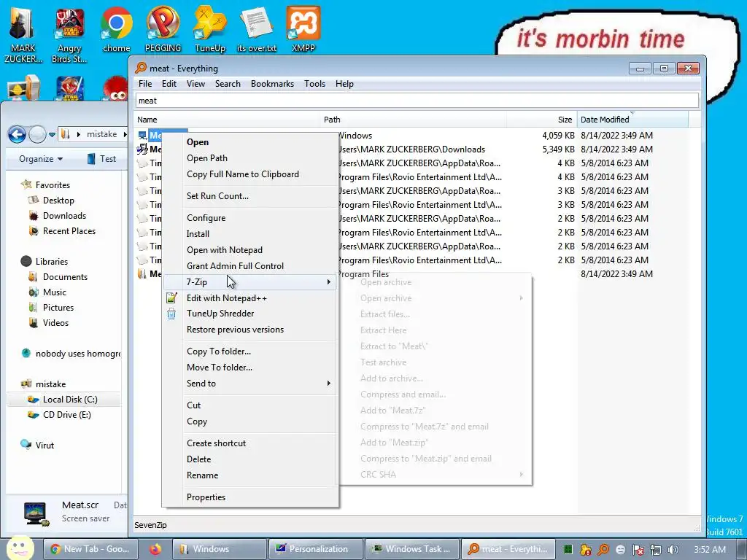Switch to the Personalization taskbar window

[315, 549]
